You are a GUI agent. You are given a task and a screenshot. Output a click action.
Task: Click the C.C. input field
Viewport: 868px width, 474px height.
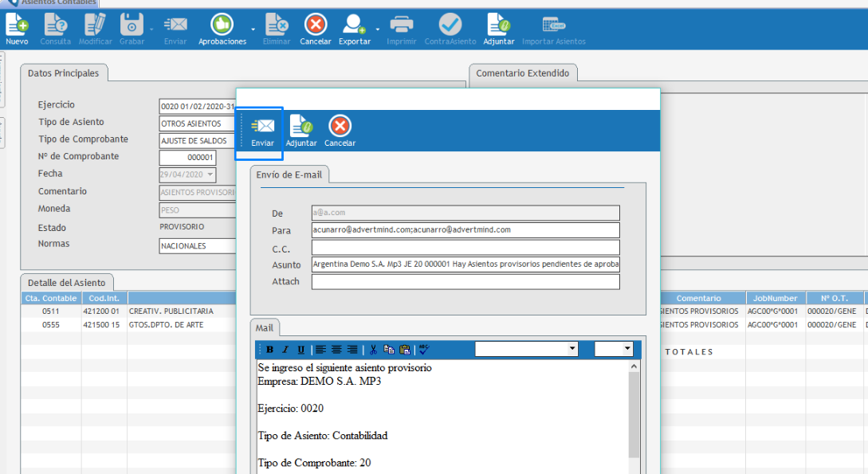(465, 247)
